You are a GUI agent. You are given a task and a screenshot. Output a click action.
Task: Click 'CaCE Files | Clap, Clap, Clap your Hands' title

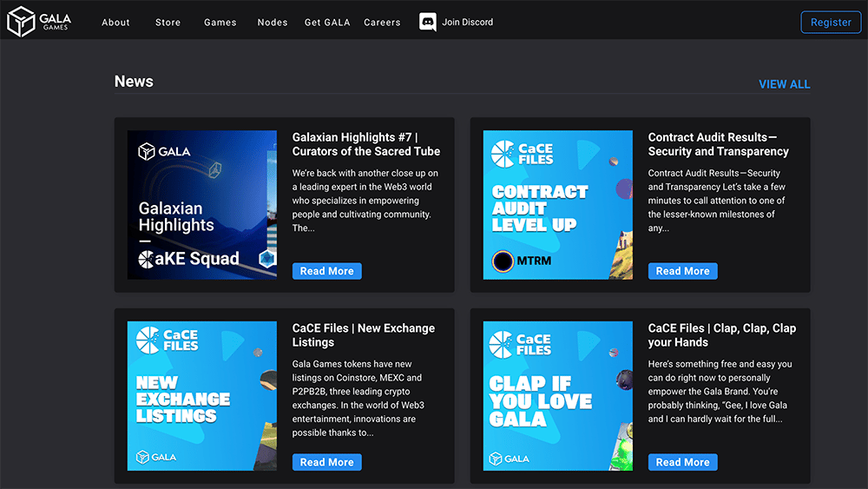click(722, 335)
